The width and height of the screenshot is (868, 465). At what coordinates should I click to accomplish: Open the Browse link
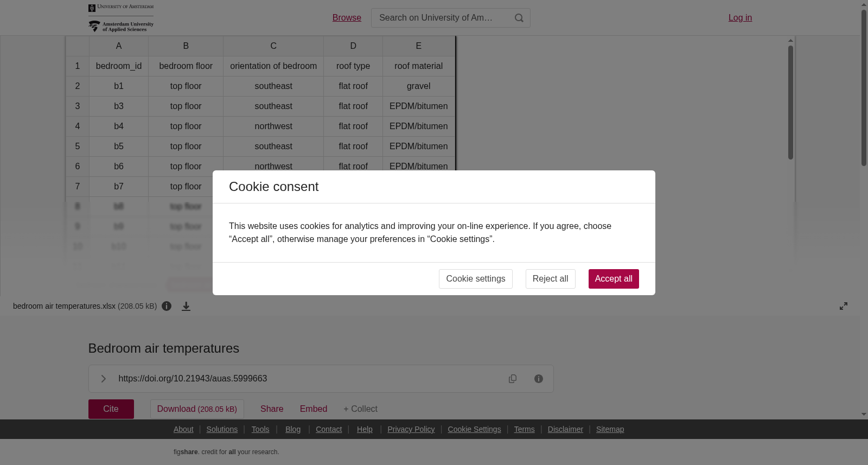pyautogui.click(x=347, y=18)
